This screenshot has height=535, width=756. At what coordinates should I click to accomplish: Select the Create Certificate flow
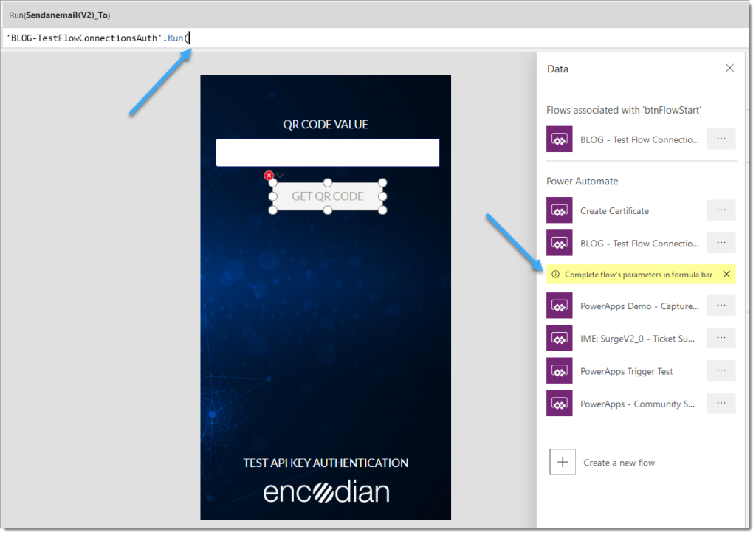(x=614, y=211)
